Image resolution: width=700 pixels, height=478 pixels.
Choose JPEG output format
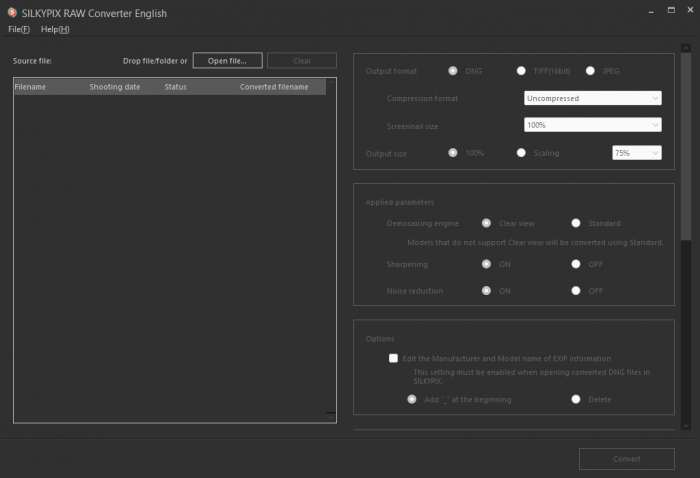tap(590, 71)
